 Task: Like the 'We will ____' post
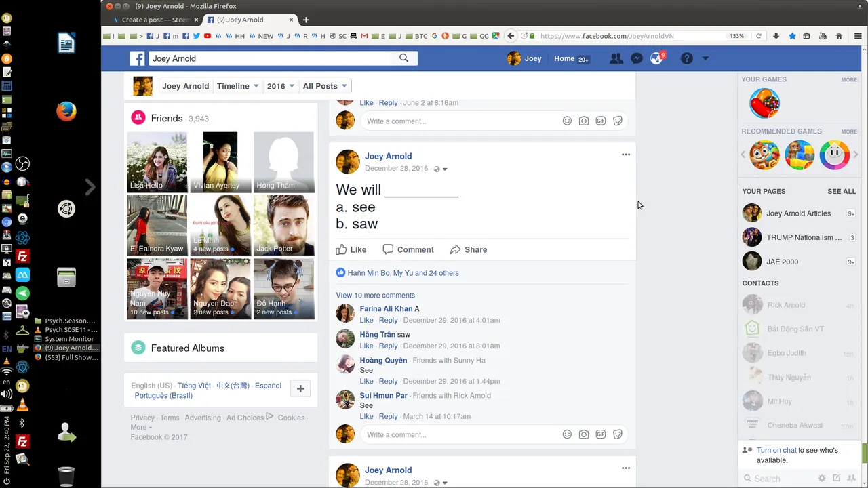[351, 249]
